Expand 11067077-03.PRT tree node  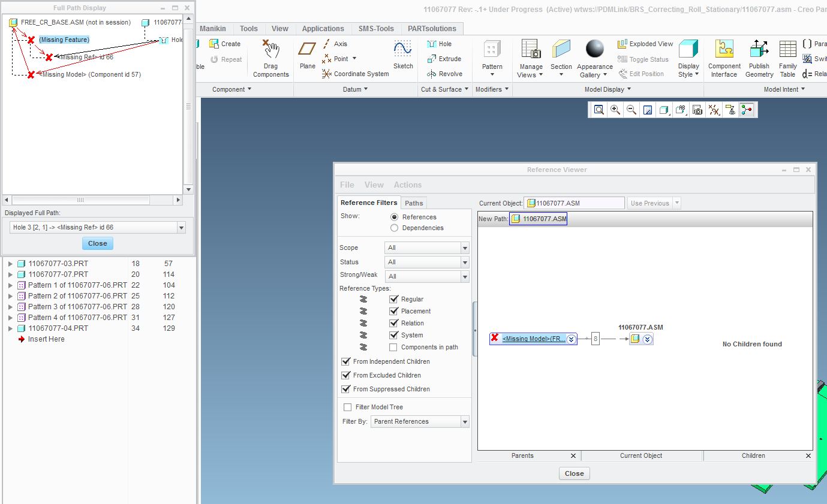pos(10,264)
